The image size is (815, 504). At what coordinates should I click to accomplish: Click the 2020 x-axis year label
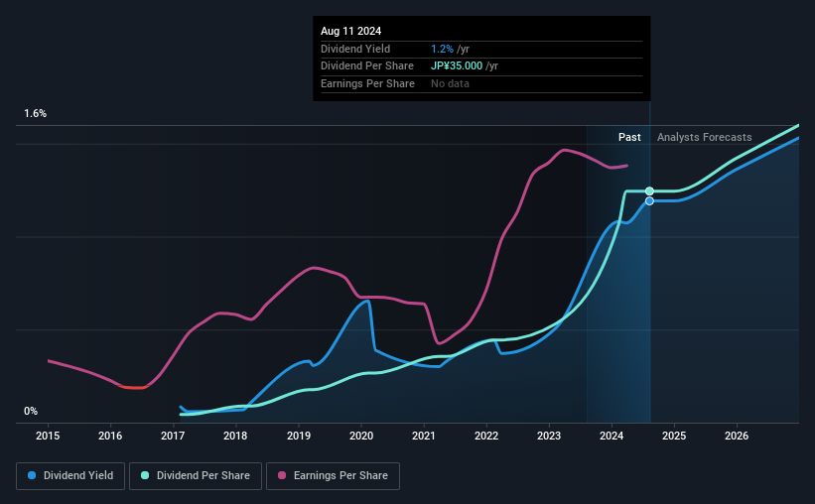(x=361, y=436)
